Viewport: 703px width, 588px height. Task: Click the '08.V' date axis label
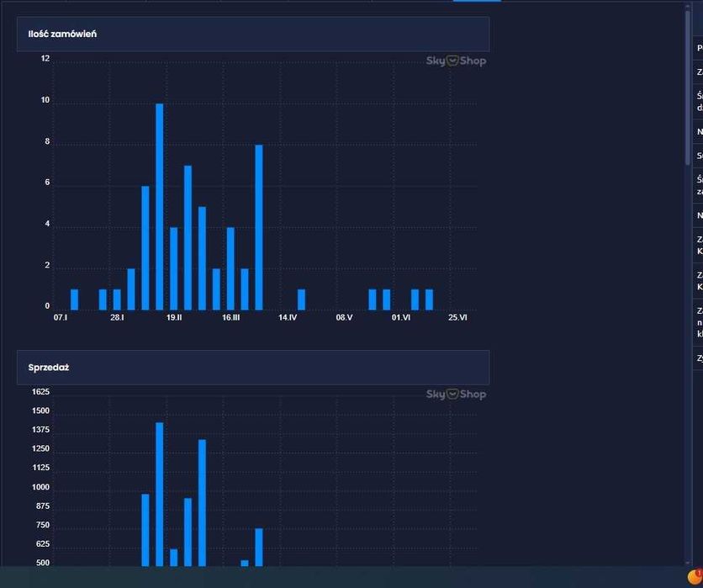pyautogui.click(x=344, y=317)
